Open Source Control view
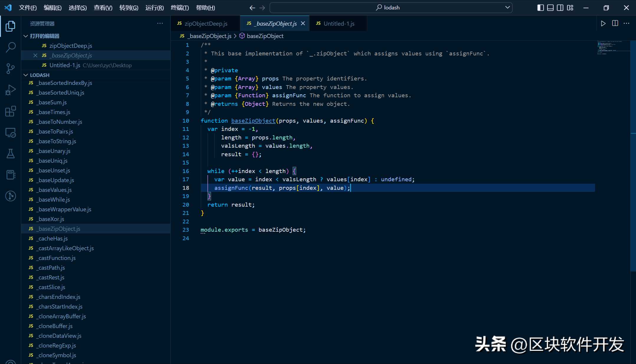Screen dimensions: 636x364 click(x=10, y=68)
